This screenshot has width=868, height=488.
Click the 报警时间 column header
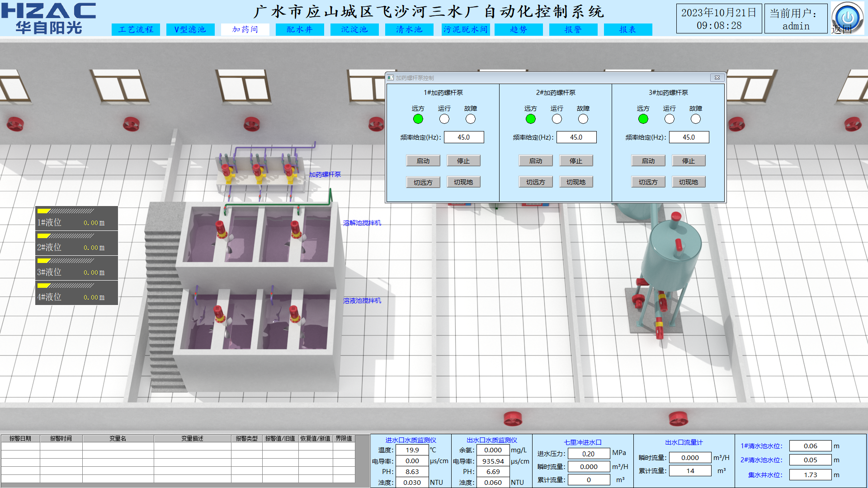61,438
